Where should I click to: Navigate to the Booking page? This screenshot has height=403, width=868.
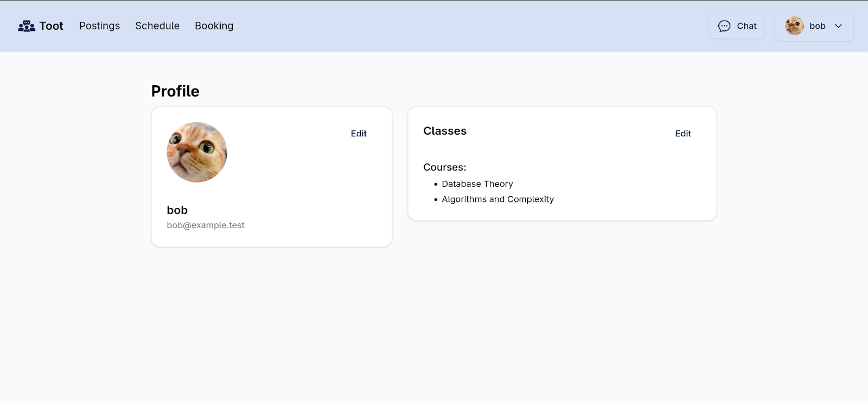pyautogui.click(x=214, y=26)
